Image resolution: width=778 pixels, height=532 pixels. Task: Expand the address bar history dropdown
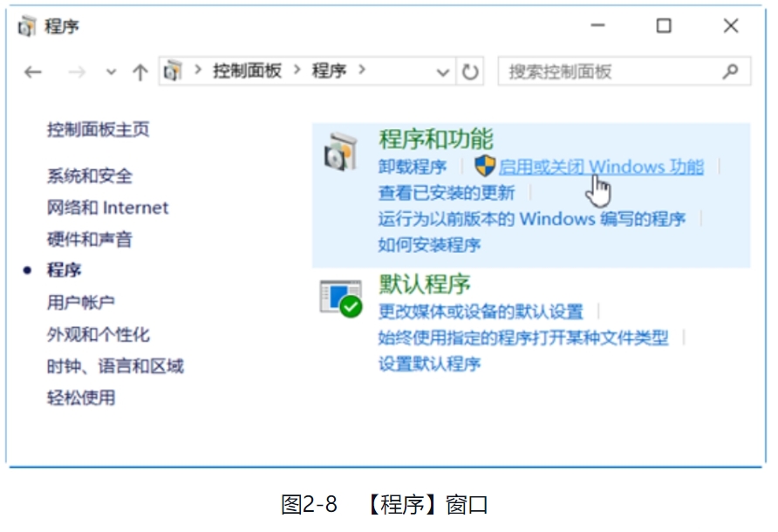point(443,72)
